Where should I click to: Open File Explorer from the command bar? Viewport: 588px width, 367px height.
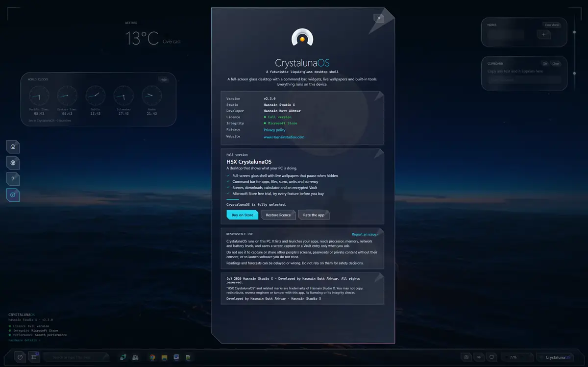pyautogui.click(x=164, y=357)
